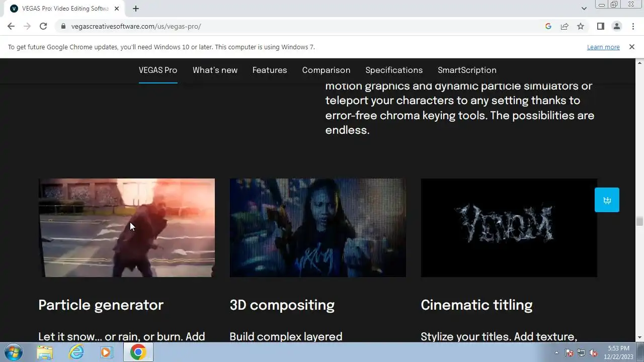
Task: Click the browser Forward arrow
Action: point(27,26)
